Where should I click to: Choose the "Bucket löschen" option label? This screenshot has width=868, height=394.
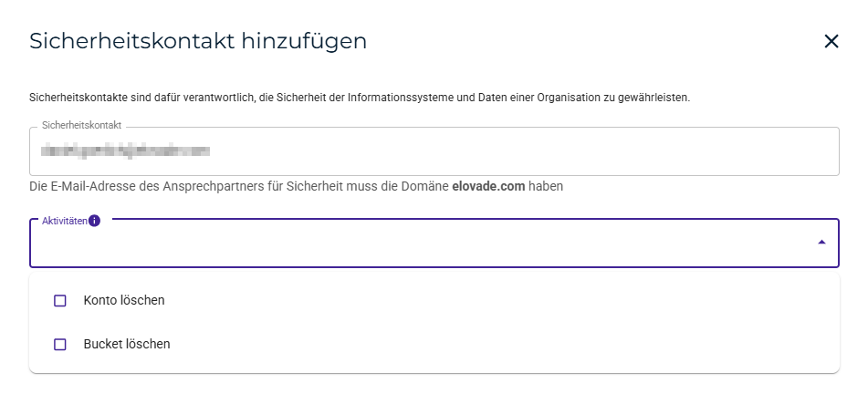[127, 344]
